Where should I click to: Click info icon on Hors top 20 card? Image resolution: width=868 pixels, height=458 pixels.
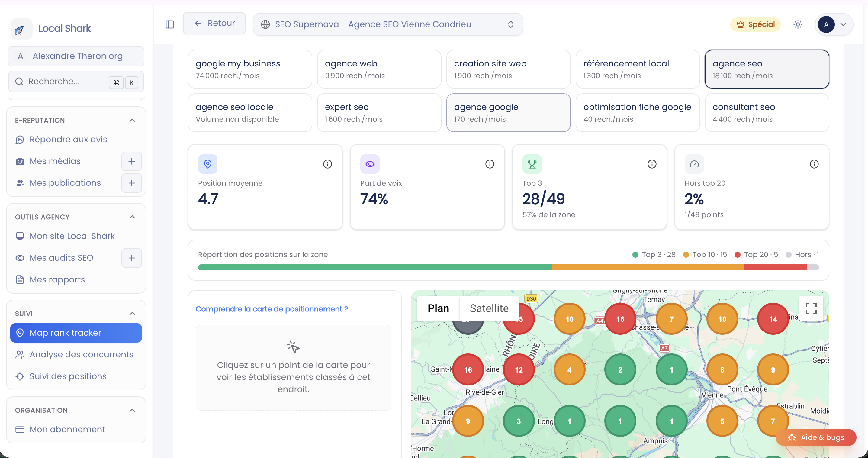point(814,164)
